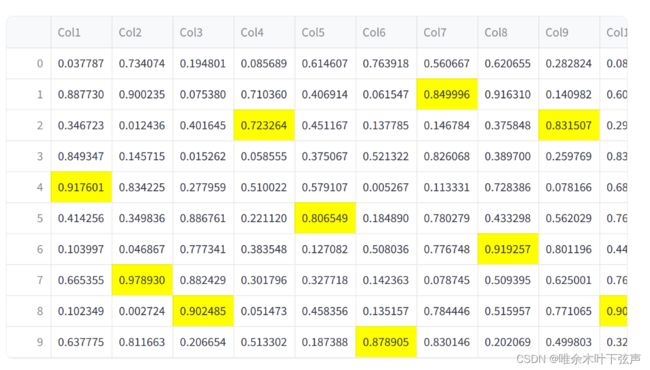This screenshot has height=370, width=650.
Task: Click cell 0.834225
Action: point(142,187)
